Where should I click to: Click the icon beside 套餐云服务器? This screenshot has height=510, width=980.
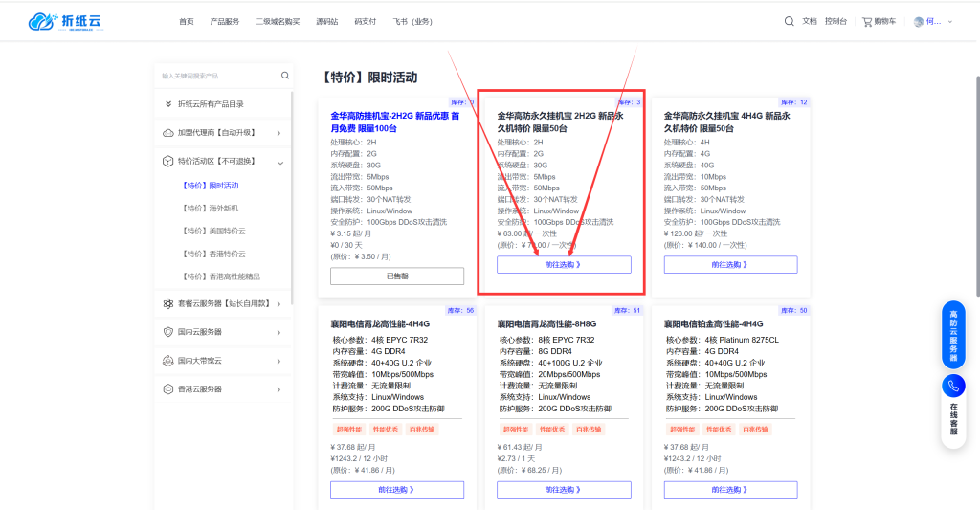coord(168,303)
